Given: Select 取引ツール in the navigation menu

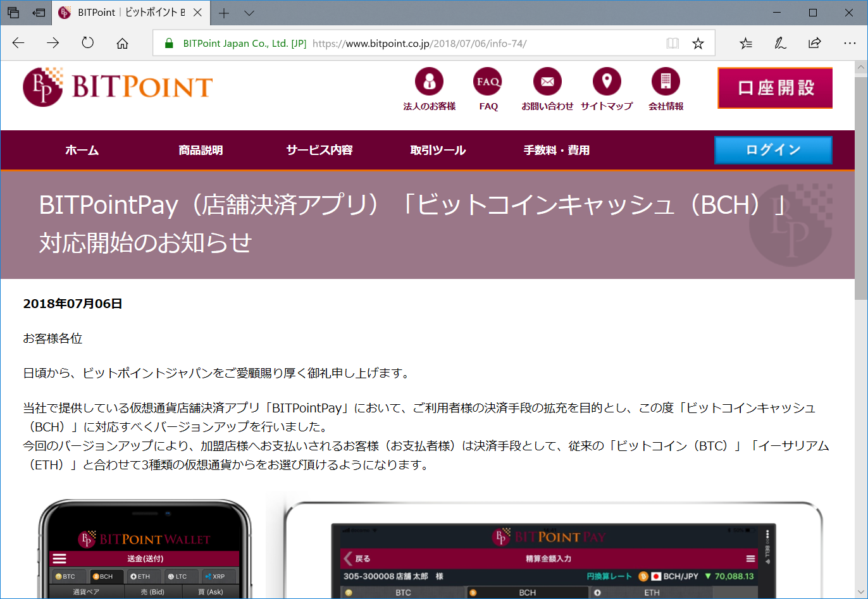Looking at the screenshot, I should pyautogui.click(x=437, y=150).
